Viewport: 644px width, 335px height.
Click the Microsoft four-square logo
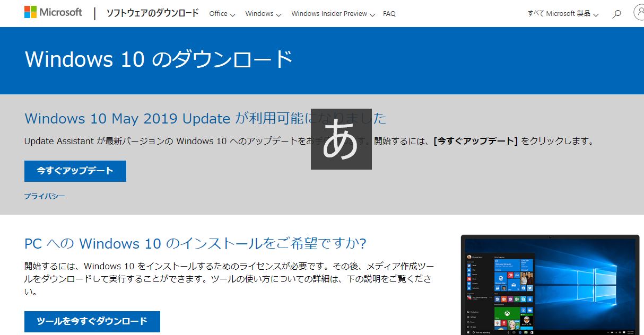[x=31, y=13]
